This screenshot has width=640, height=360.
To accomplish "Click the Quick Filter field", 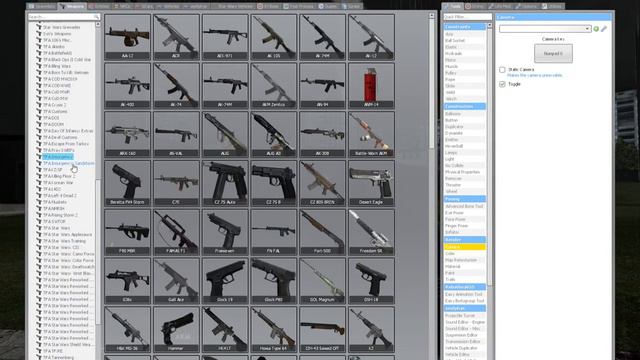I will point(467,17).
